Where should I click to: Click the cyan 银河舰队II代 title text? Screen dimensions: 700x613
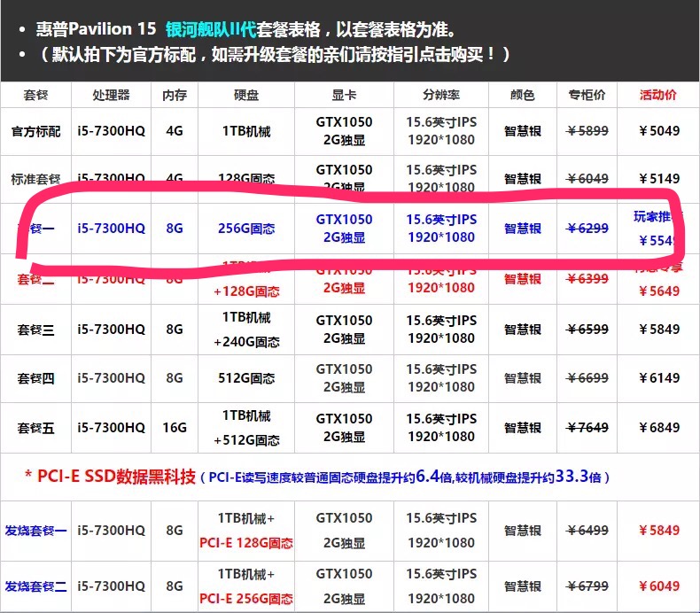pos(211,29)
